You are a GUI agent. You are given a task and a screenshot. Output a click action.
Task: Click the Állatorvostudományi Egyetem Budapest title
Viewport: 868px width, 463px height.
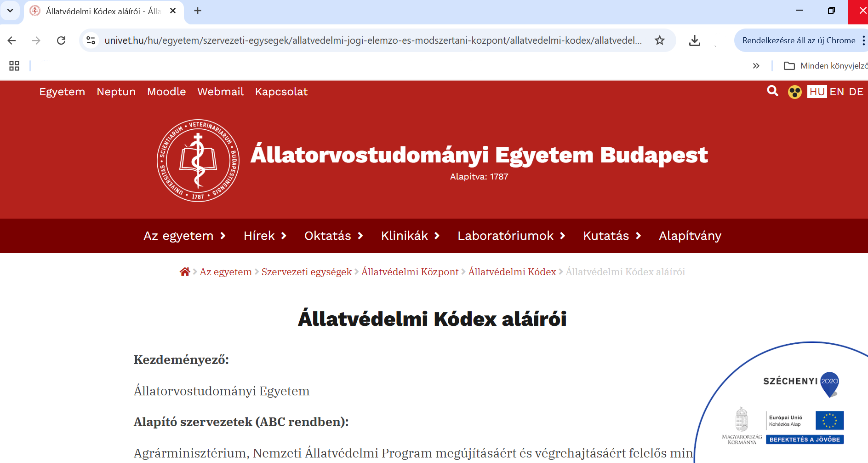click(x=479, y=155)
